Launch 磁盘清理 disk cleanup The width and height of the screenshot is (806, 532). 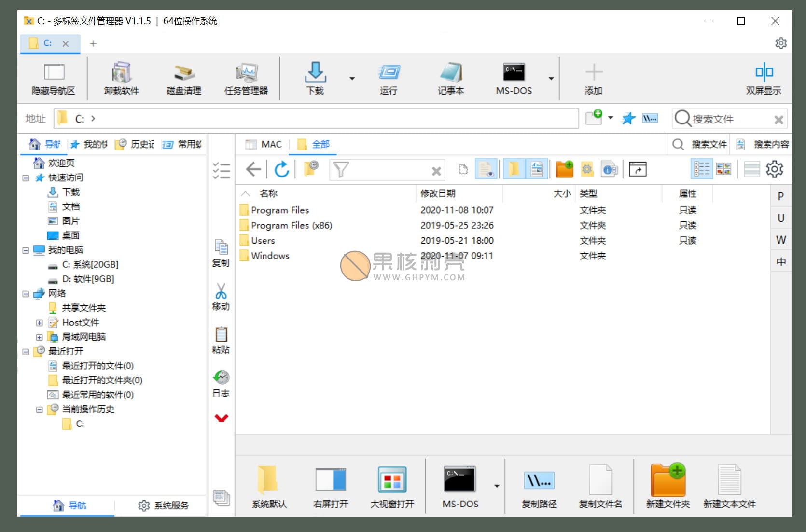pos(183,78)
